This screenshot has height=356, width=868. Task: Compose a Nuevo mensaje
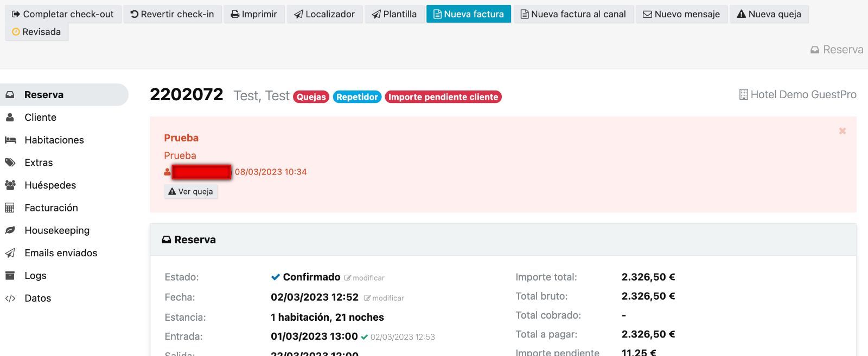[681, 14]
